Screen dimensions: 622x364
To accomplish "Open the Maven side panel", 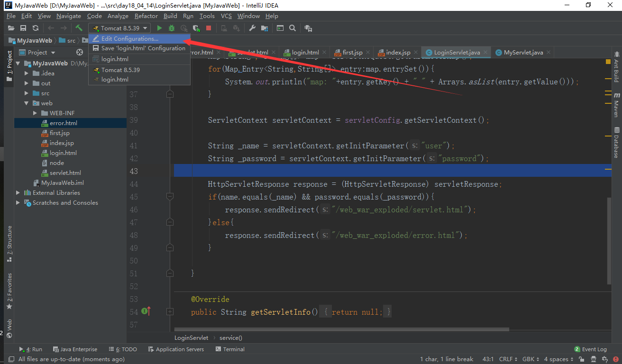I will coord(616,106).
